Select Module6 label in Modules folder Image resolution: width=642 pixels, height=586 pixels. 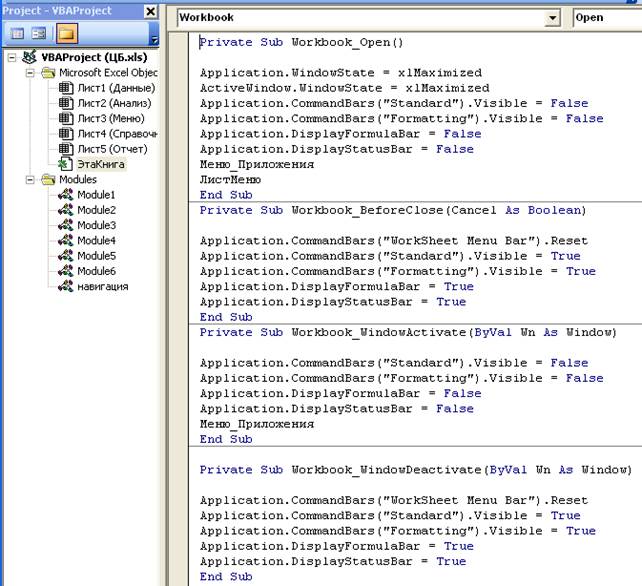coord(97,271)
